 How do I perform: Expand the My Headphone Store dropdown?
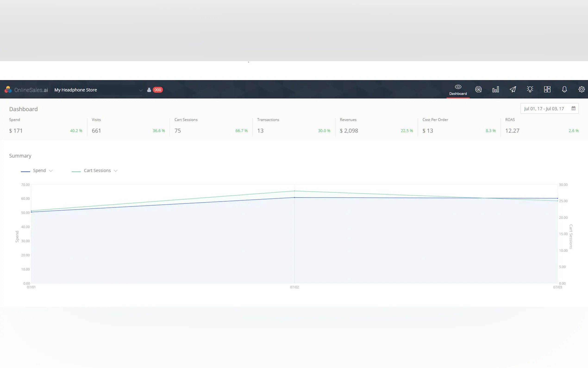click(x=141, y=90)
